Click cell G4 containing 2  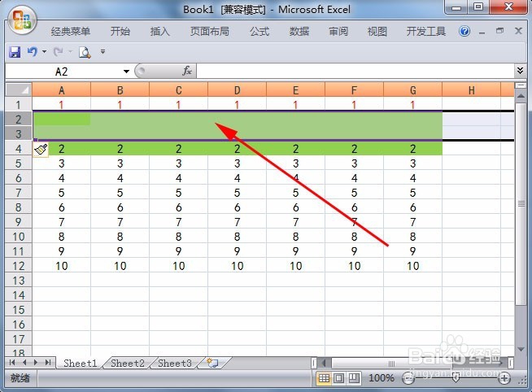tap(413, 149)
